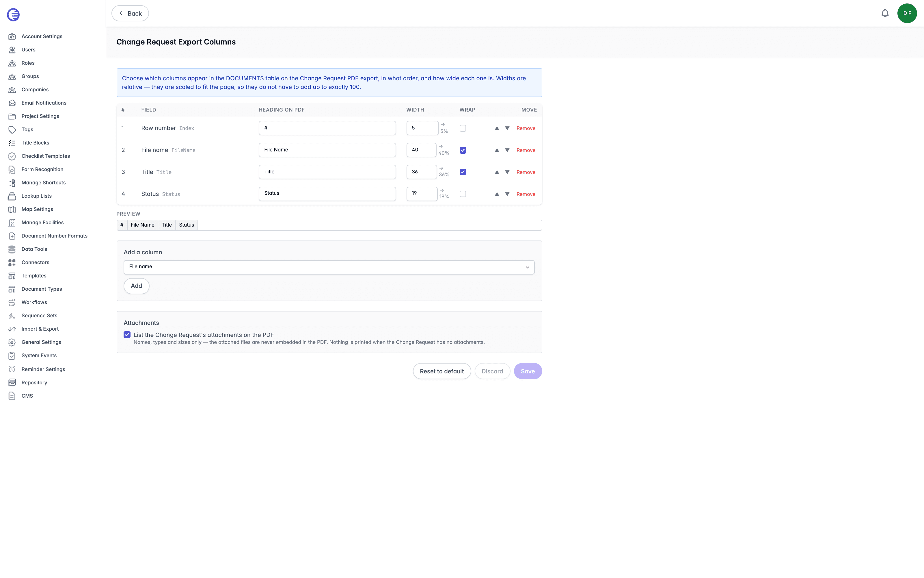This screenshot has width=924, height=578.
Task: Go to Document Number Formats
Action: (x=55, y=236)
